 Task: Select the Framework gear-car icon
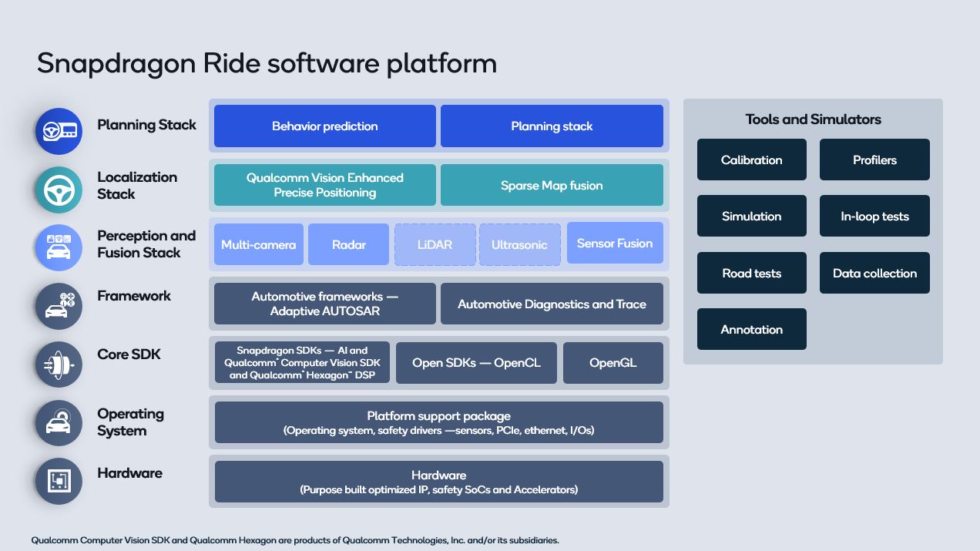pyautogui.click(x=58, y=306)
